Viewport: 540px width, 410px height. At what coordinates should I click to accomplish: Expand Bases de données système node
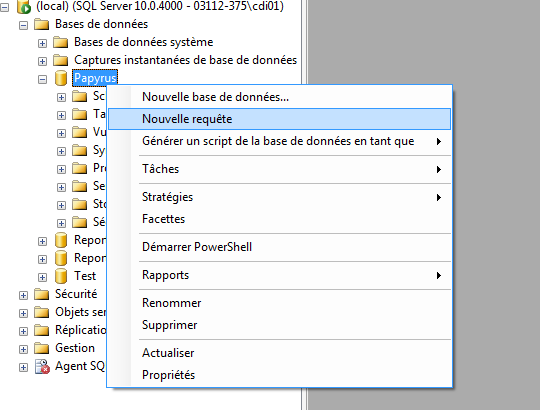[x=42, y=43]
